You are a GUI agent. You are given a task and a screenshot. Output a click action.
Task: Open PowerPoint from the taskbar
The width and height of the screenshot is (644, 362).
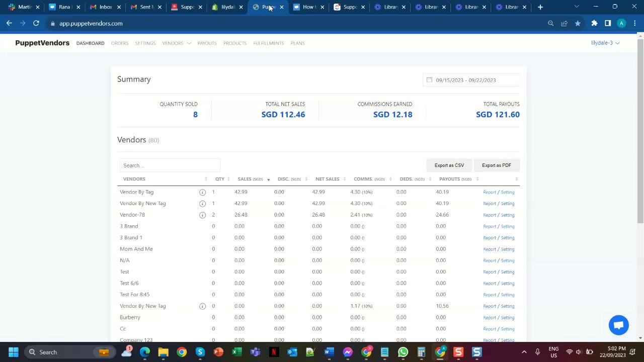218,352
